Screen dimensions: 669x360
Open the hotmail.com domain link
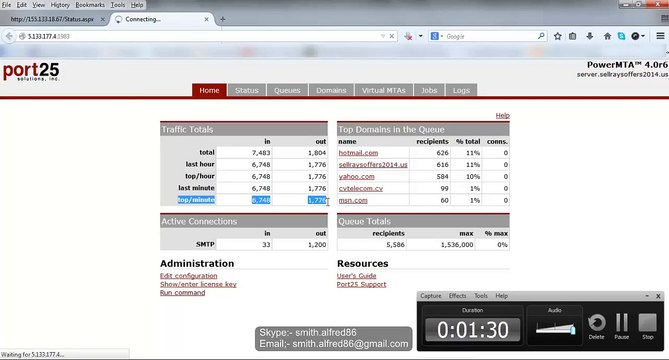[358, 153]
